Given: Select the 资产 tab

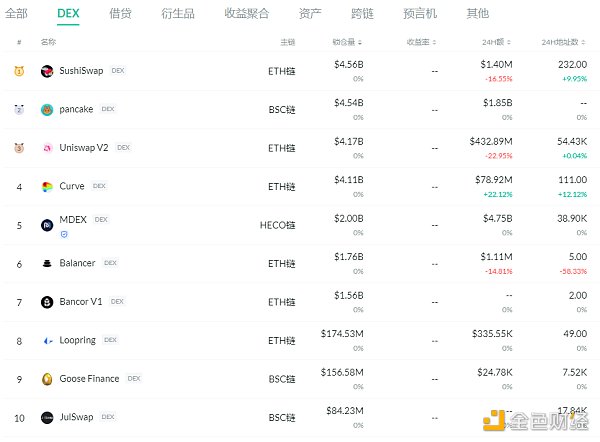Looking at the screenshot, I should [x=310, y=14].
